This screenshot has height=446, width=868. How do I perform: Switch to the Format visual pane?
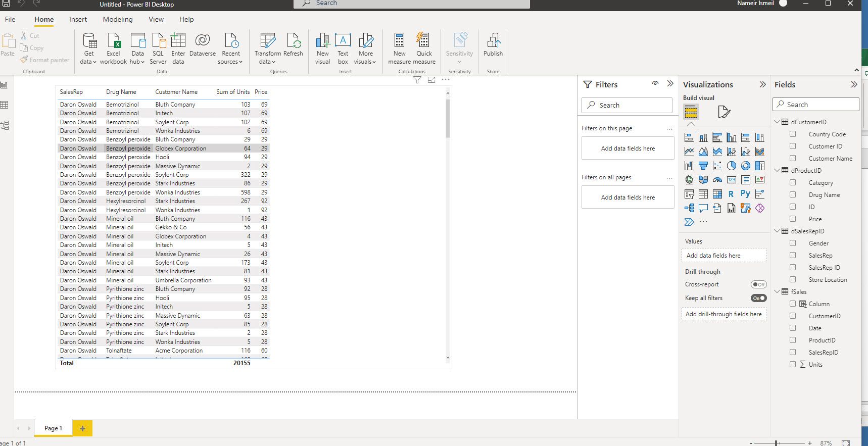(x=724, y=112)
